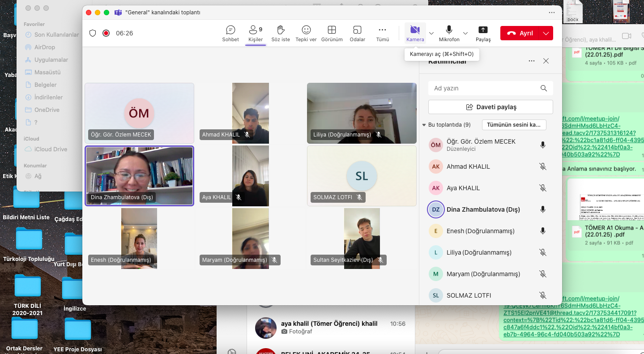Open the Tepki ver reactions menu
This screenshot has height=354, width=644.
pos(306,33)
